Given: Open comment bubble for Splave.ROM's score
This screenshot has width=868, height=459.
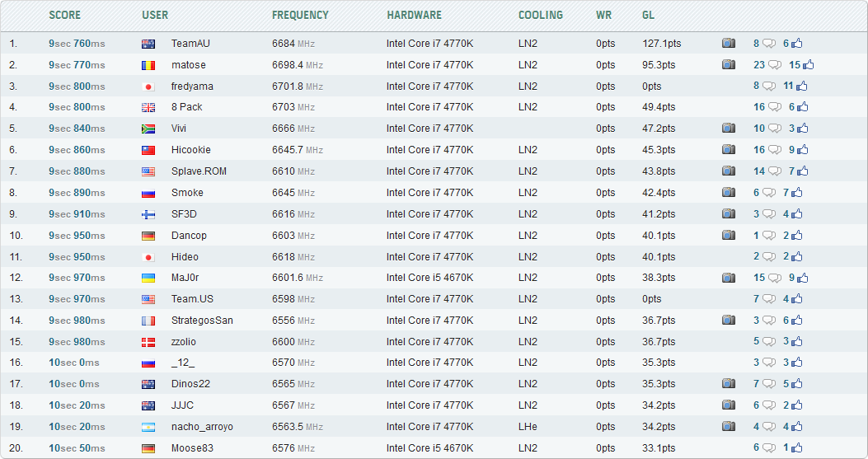Looking at the screenshot, I should click(x=775, y=171).
